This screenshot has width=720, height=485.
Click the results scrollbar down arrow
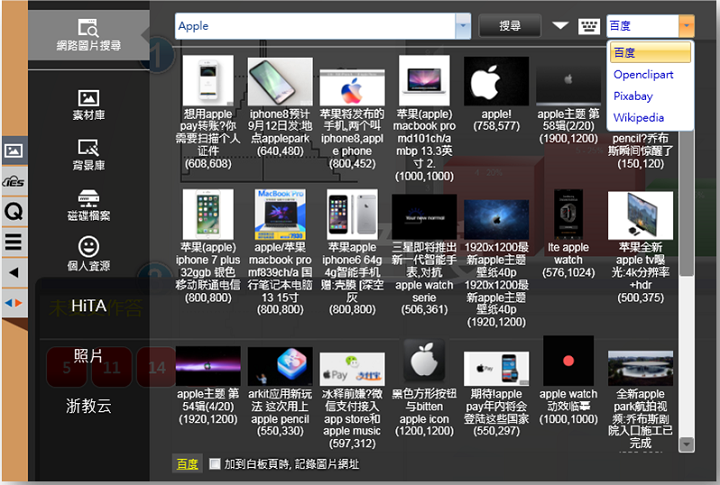tap(686, 444)
